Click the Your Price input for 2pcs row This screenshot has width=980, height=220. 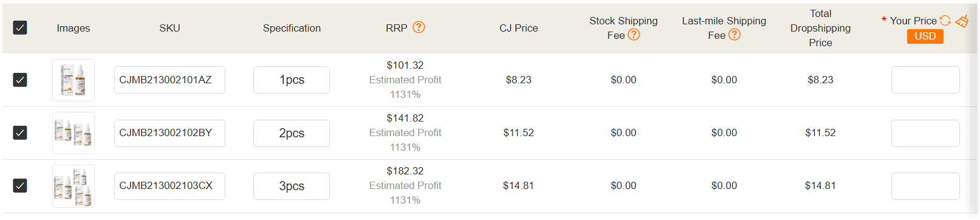tap(925, 132)
